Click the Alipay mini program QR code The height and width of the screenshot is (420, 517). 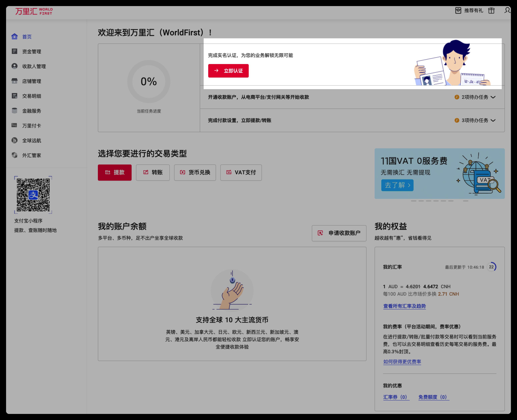(33, 195)
